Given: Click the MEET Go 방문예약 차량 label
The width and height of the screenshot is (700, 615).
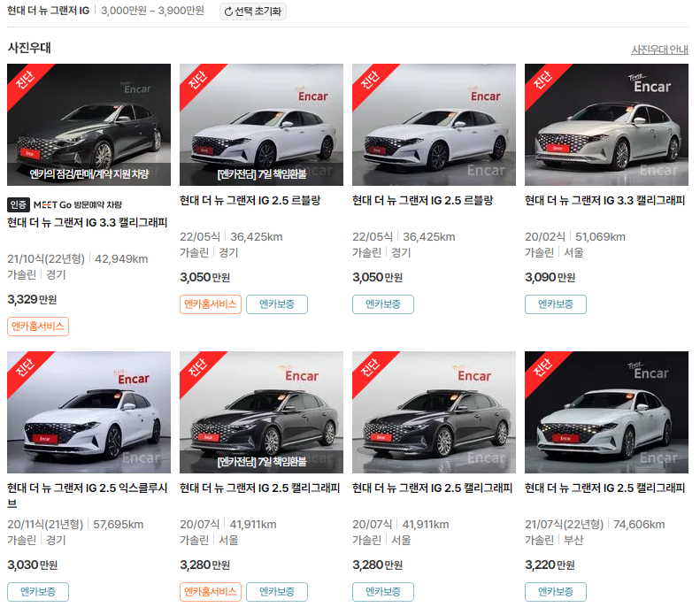Looking at the screenshot, I should (78, 204).
